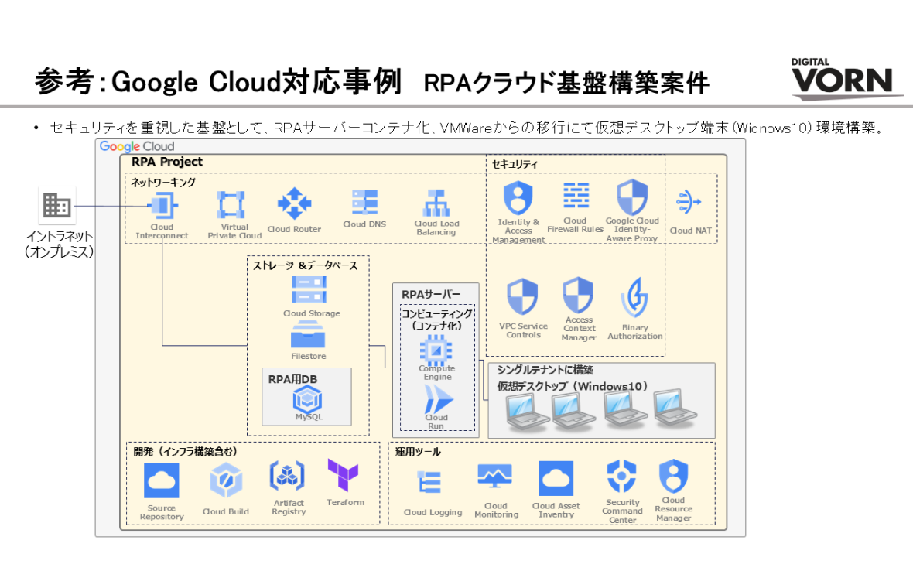Select the Virtual Private Cloud icon
The width and height of the screenshot is (913, 588).
231,205
